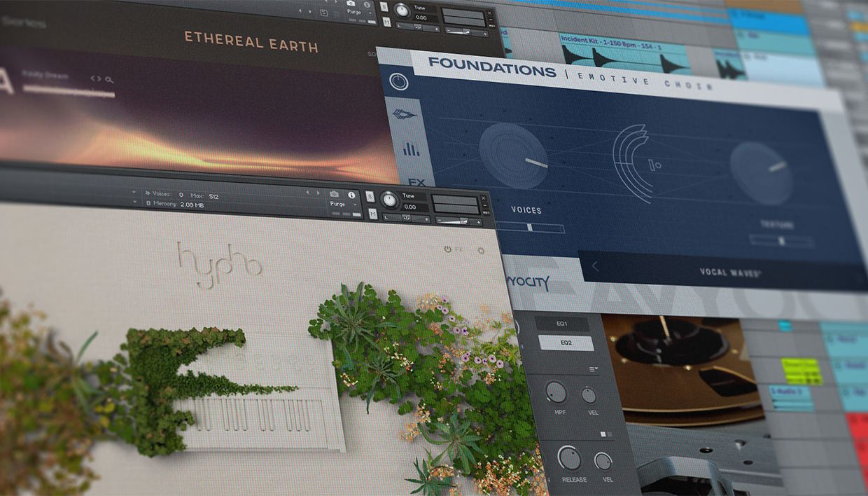Toggle the small page squares above RELEASE
868x496 pixels.
[x=606, y=434]
